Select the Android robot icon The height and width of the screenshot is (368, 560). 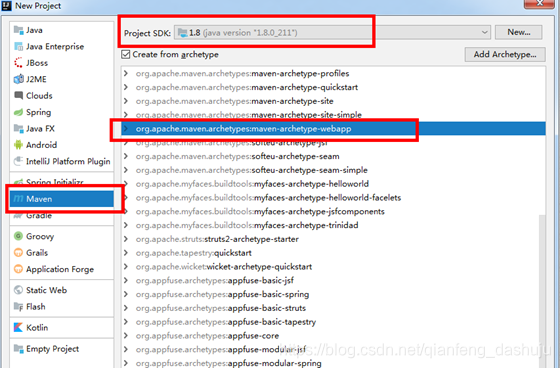coord(18,145)
